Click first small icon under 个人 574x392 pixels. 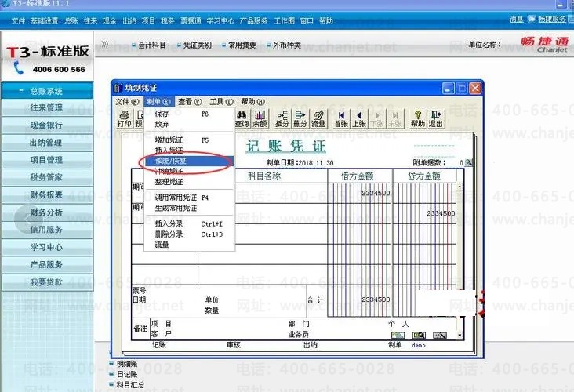[x=398, y=335]
